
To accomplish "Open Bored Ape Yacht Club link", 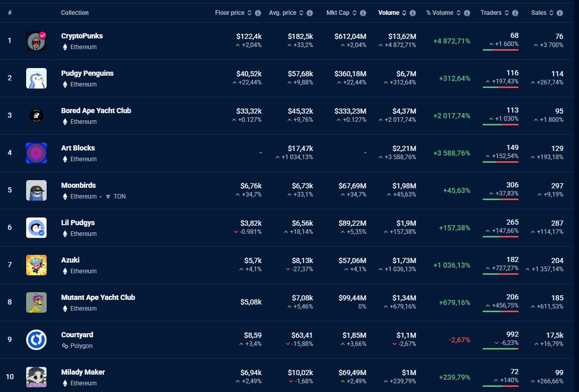I will click(96, 110).
